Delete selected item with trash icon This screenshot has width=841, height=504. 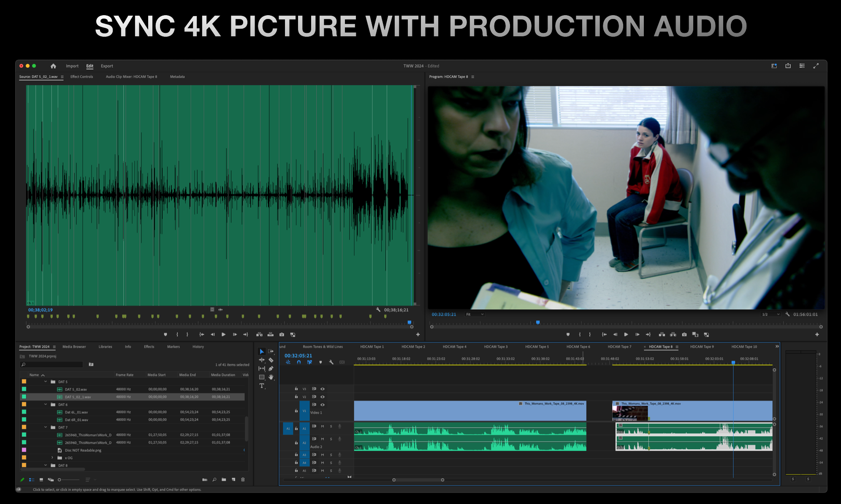pyautogui.click(x=243, y=480)
